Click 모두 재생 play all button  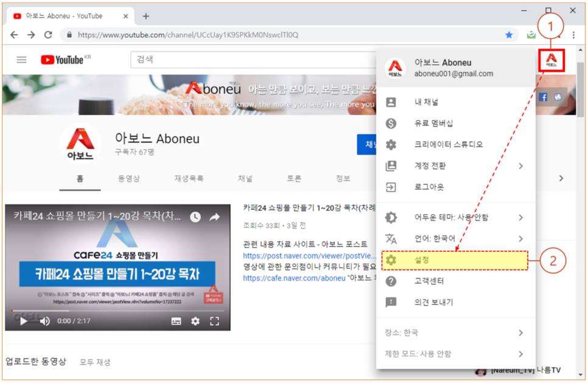click(95, 362)
